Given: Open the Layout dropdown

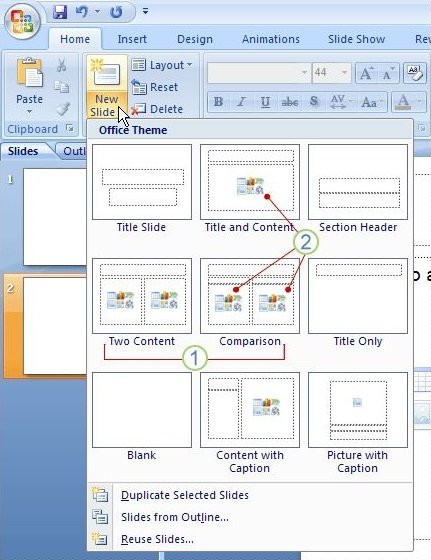Looking at the screenshot, I should pos(161,65).
